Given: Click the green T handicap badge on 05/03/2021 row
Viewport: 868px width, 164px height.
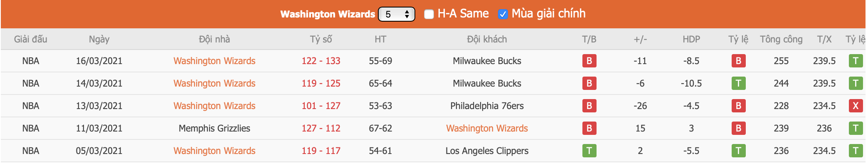Looking at the screenshot, I should point(738,151).
